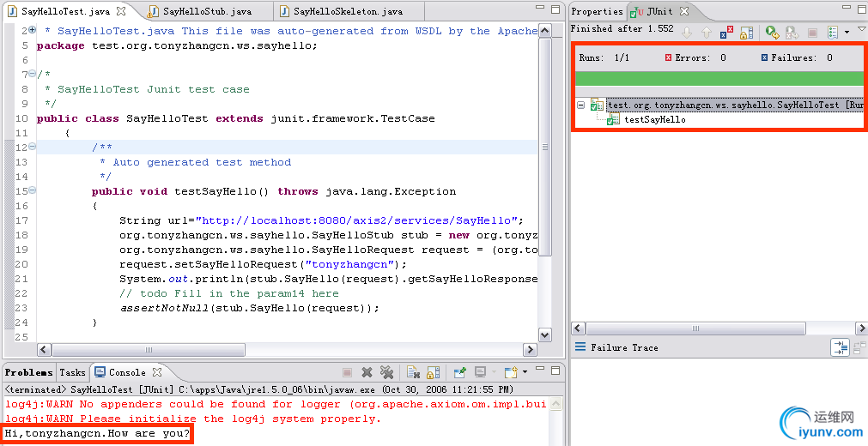Close the Console view tab

156,372
